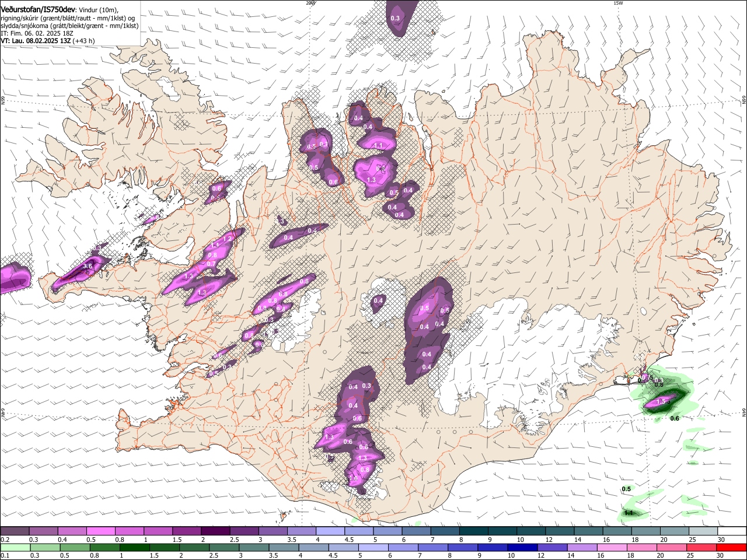This screenshot has width=747, height=560.
Task: Select the bright pink 0.5 snow legend swatch
Action: (x=100, y=531)
